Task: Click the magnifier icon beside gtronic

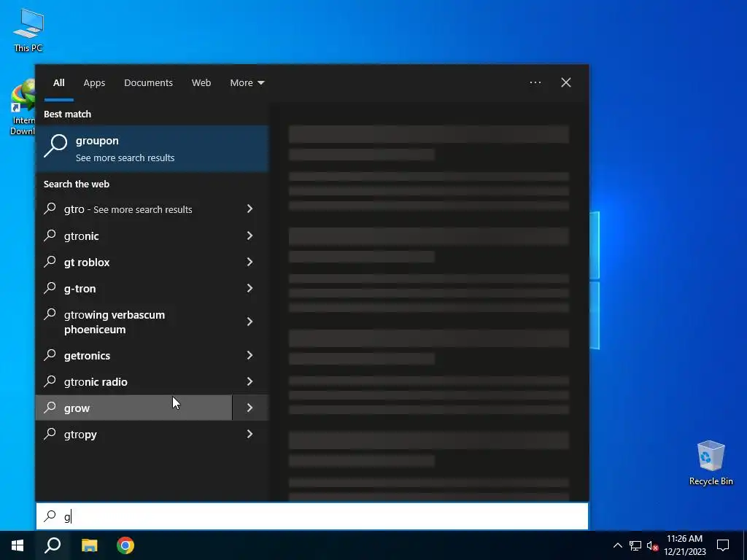Action: 50,236
